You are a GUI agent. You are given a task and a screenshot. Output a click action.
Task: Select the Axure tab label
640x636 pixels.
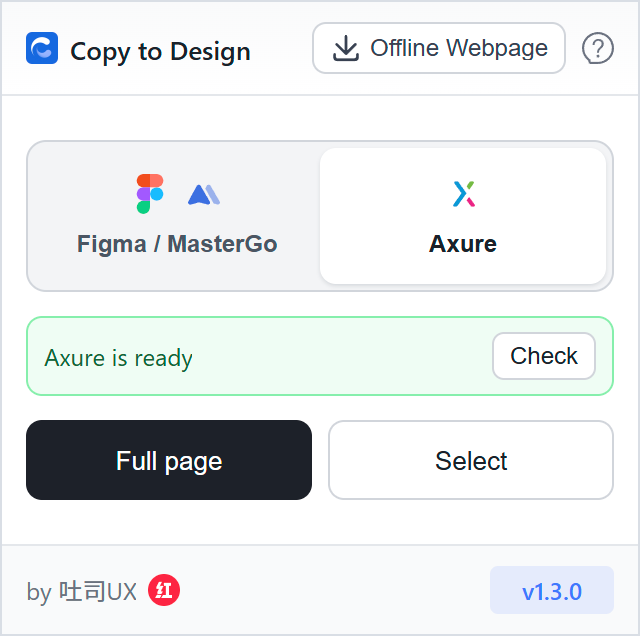pyautogui.click(x=463, y=244)
